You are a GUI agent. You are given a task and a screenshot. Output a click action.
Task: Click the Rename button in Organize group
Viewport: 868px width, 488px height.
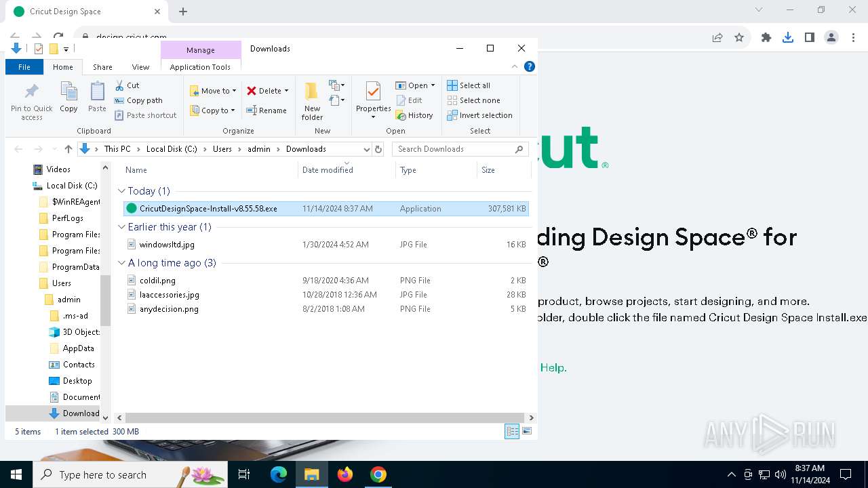[x=266, y=110]
